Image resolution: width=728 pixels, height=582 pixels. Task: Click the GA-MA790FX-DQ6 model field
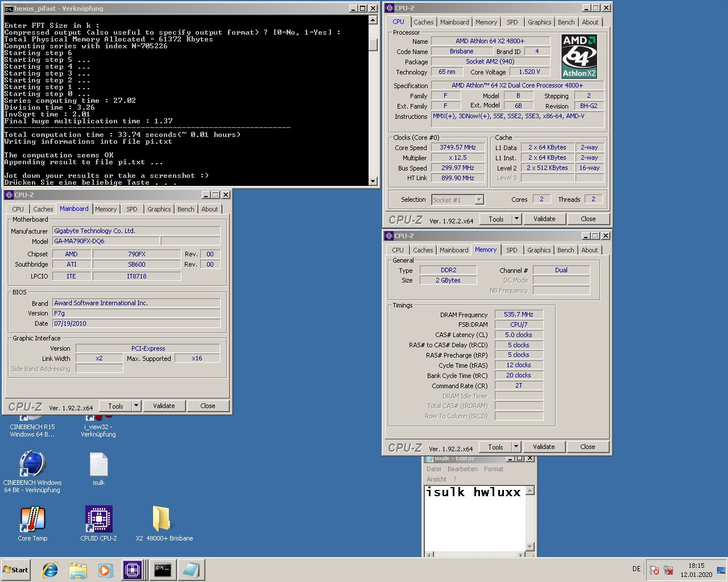pos(106,241)
